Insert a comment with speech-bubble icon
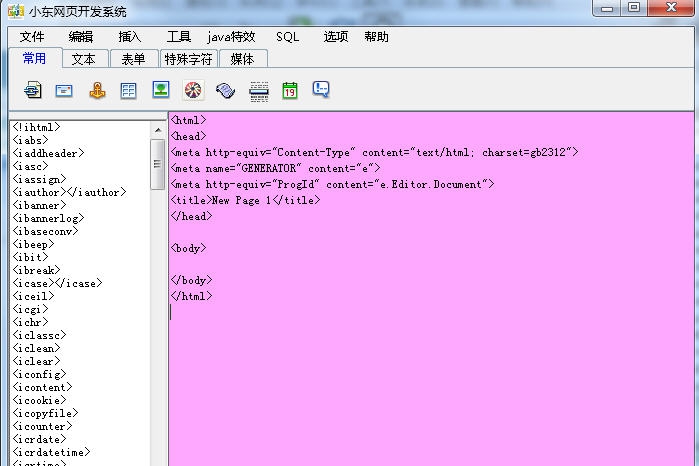The width and height of the screenshot is (699, 466). pyautogui.click(x=321, y=89)
